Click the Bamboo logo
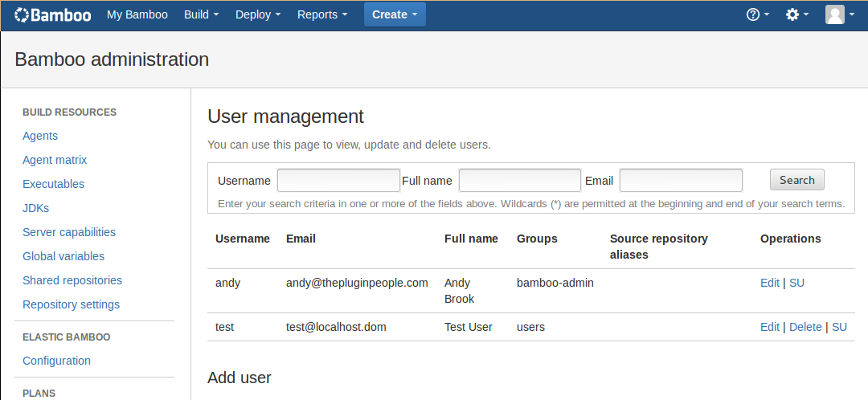This screenshot has height=400, width=868. (52, 15)
